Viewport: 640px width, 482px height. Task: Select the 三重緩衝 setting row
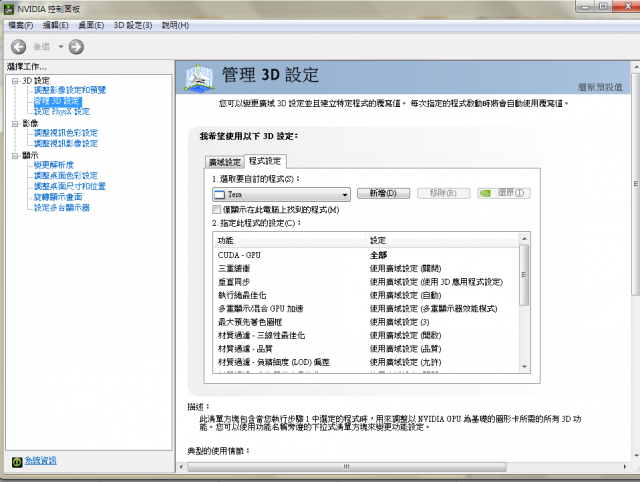pyautogui.click(x=366, y=269)
